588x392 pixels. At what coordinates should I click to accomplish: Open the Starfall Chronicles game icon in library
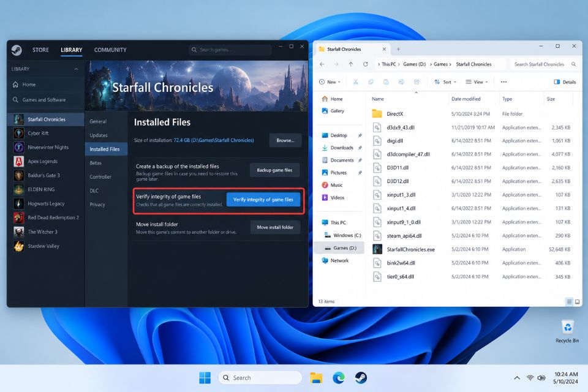click(x=19, y=119)
